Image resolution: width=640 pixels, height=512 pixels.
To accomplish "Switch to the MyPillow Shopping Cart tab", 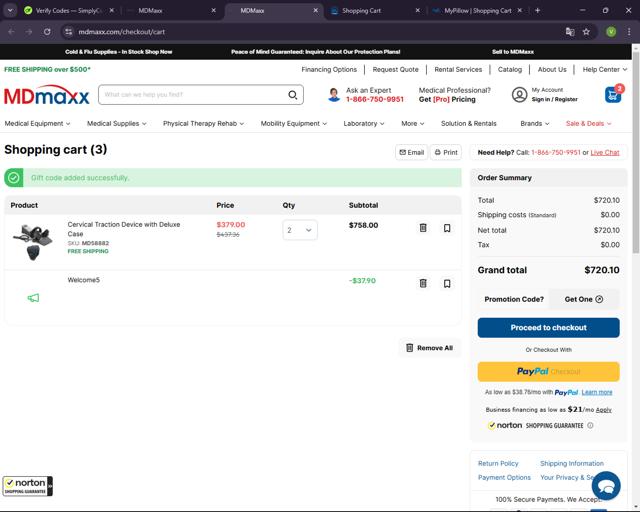I will (478, 11).
